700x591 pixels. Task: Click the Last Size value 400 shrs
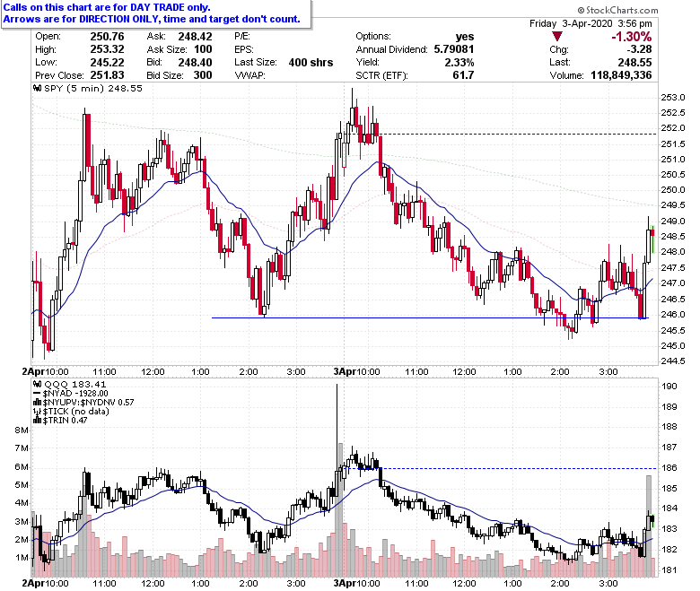coord(311,63)
